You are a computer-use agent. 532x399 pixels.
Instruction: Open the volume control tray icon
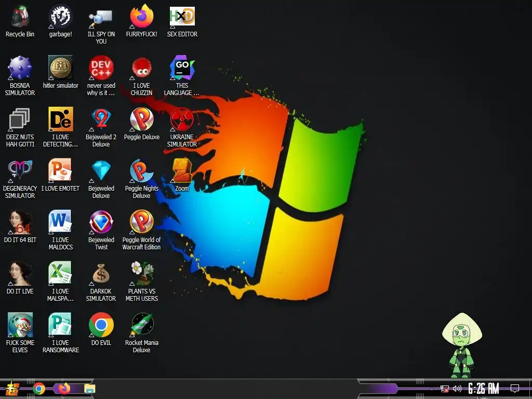coord(457,389)
